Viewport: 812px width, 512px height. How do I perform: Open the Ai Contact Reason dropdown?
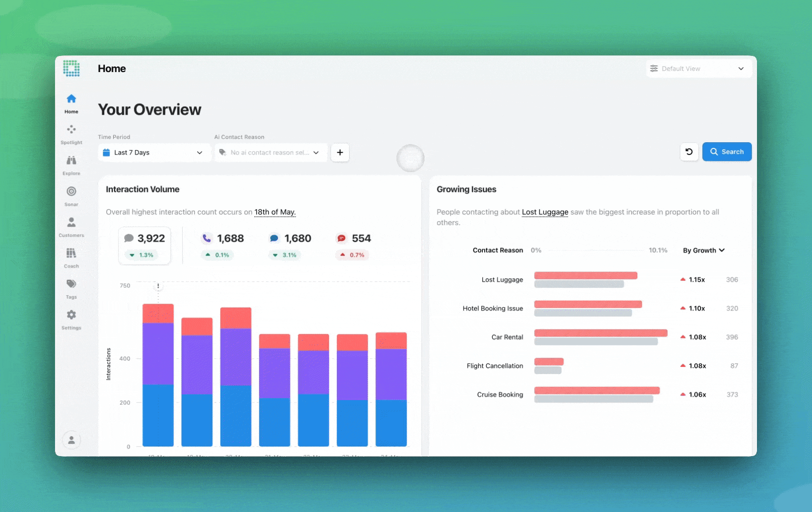[x=271, y=153]
